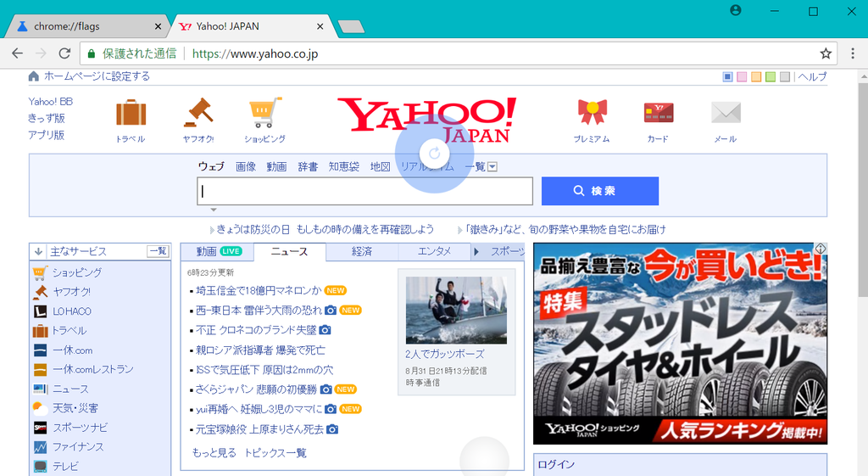Open headline ISSで気圧低下 原因は2mmの穴
Image resolution: width=868 pixels, height=476 pixels.
tap(264, 370)
